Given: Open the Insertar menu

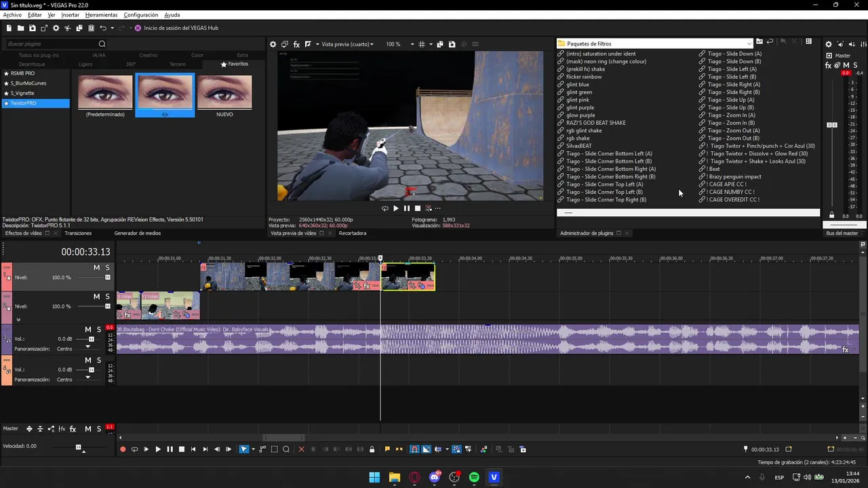Looking at the screenshot, I should click(70, 15).
